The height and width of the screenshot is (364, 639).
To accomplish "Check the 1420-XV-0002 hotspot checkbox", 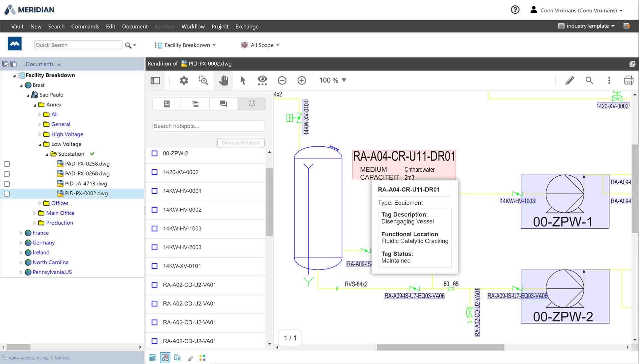I will tap(154, 172).
